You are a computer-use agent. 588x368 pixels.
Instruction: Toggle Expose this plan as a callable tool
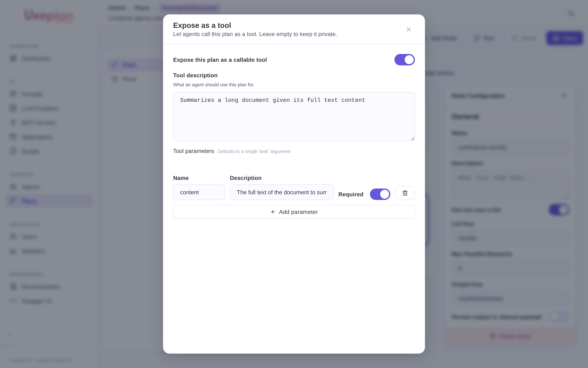point(404,60)
